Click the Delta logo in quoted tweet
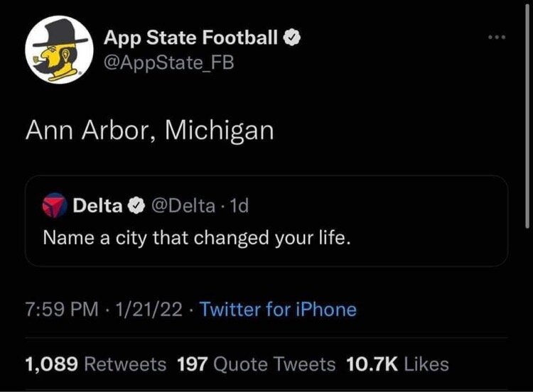The height and width of the screenshot is (392, 533). [56, 206]
